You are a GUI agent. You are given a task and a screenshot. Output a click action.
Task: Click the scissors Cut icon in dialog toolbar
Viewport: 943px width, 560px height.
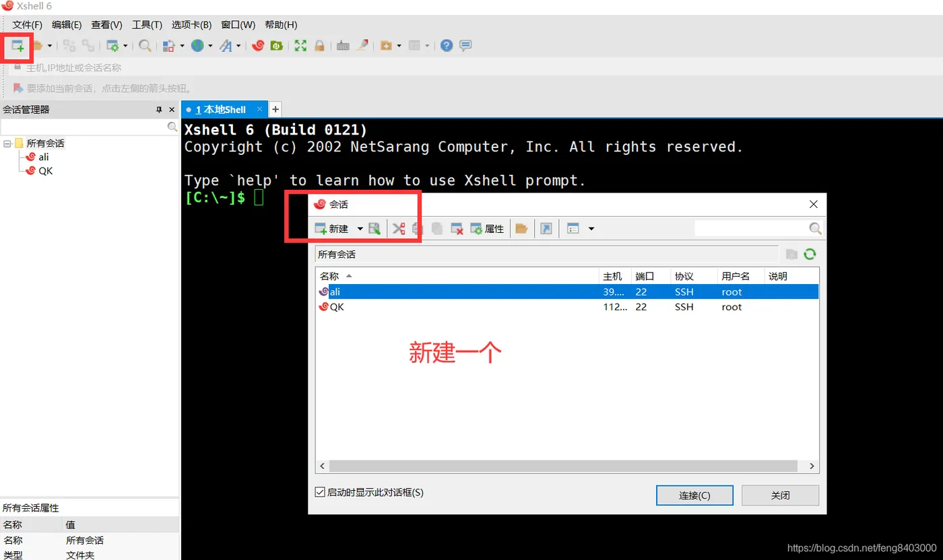[x=398, y=229]
